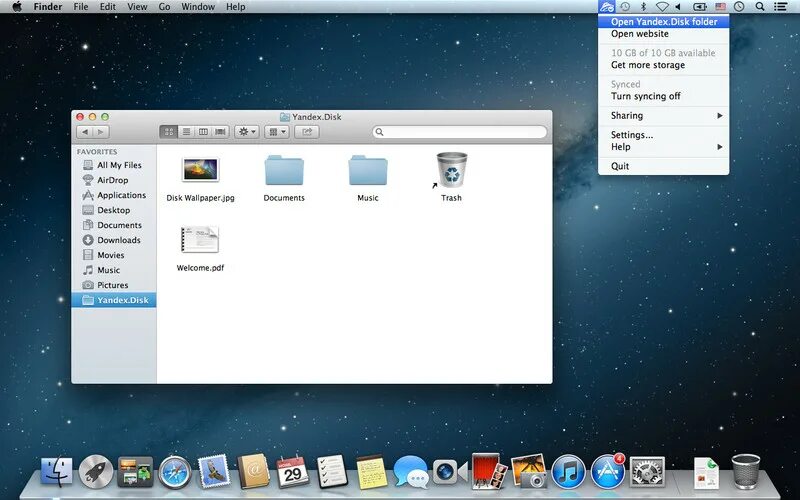The height and width of the screenshot is (500, 800).
Task: Open Help in the menu bar
Action: (235, 7)
